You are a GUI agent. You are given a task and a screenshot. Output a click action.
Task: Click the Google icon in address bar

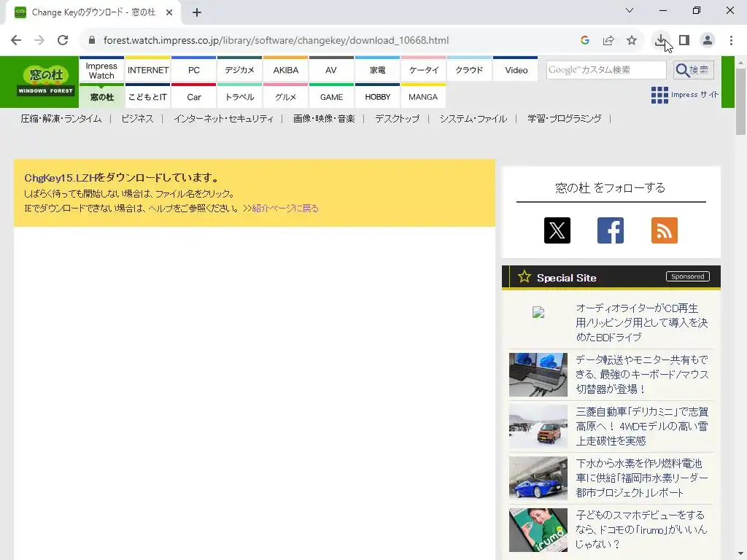[x=585, y=41]
